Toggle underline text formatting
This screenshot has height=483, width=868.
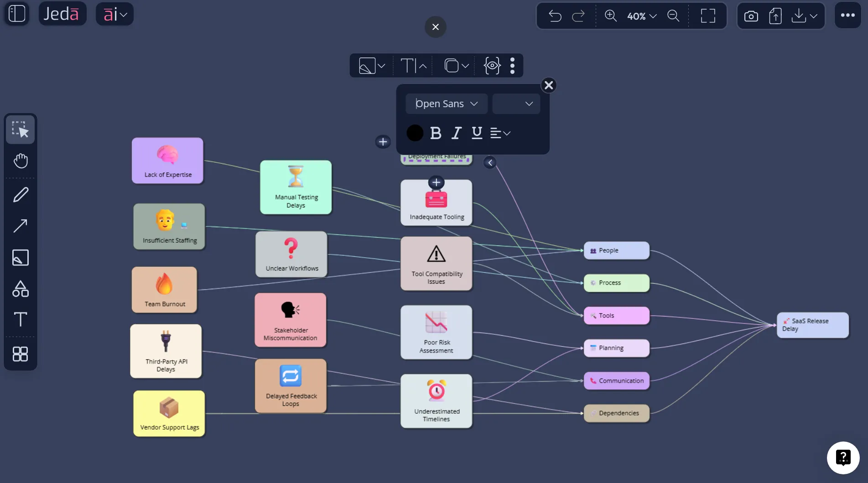tap(477, 133)
